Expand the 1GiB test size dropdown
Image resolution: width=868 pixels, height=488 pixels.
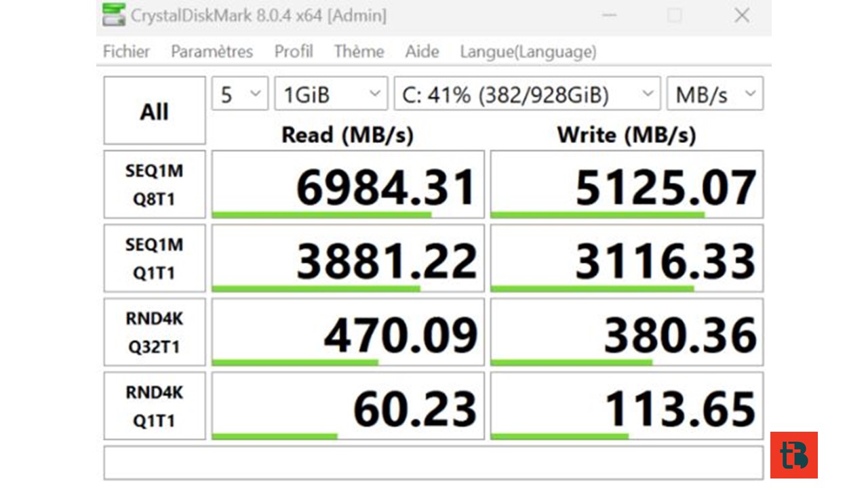click(331, 94)
